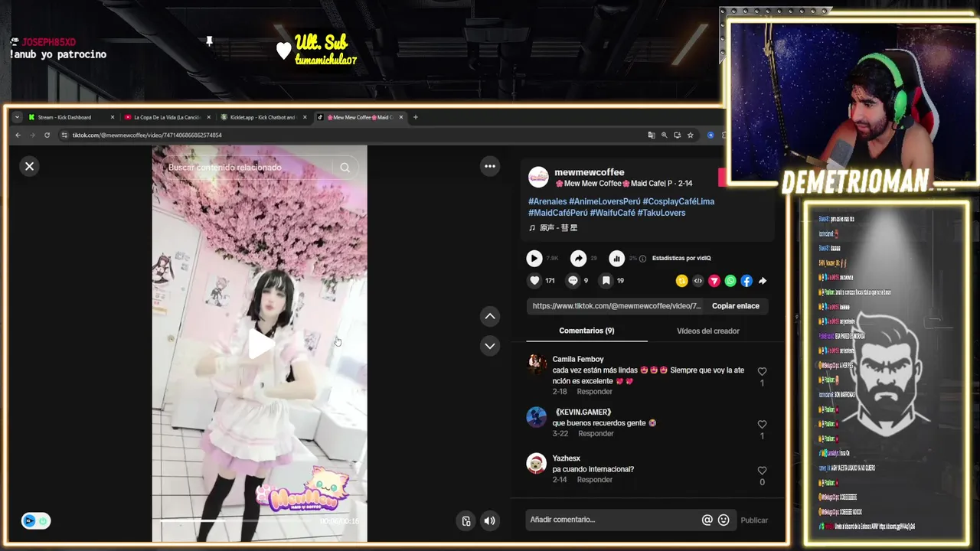Viewport: 980px width, 551px height.
Task: Go back in the browser
Action: click(x=18, y=135)
